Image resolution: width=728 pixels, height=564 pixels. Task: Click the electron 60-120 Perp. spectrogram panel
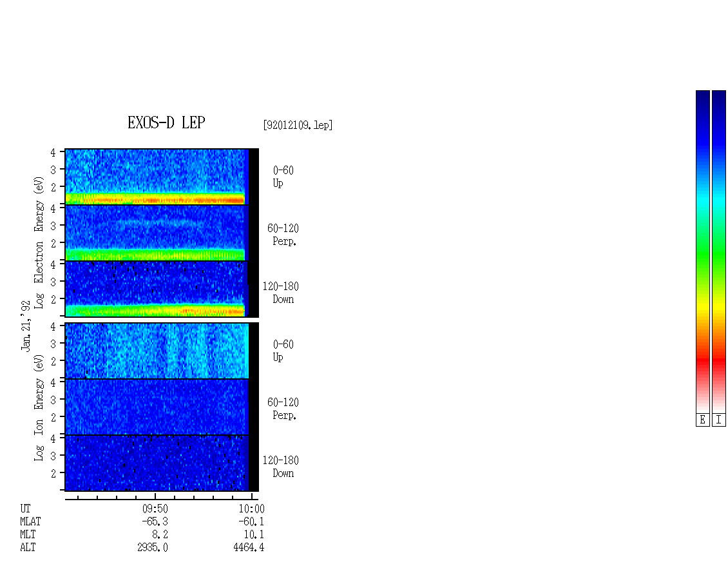pyautogui.click(x=162, y=233)
